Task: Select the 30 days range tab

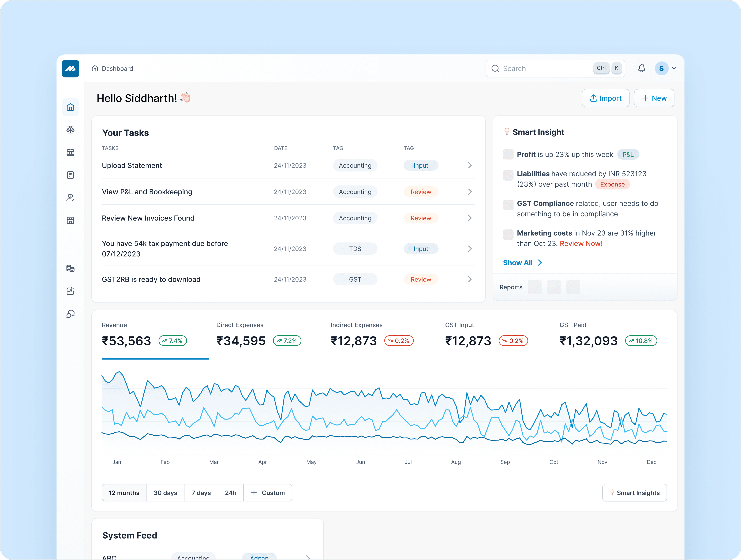Action: click(x=165, y=493)
